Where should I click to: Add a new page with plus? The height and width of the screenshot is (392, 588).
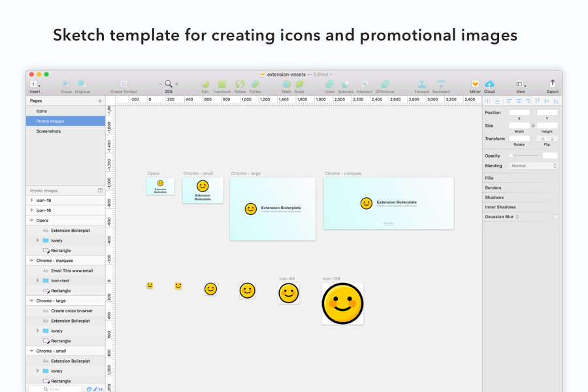(100, 101)
